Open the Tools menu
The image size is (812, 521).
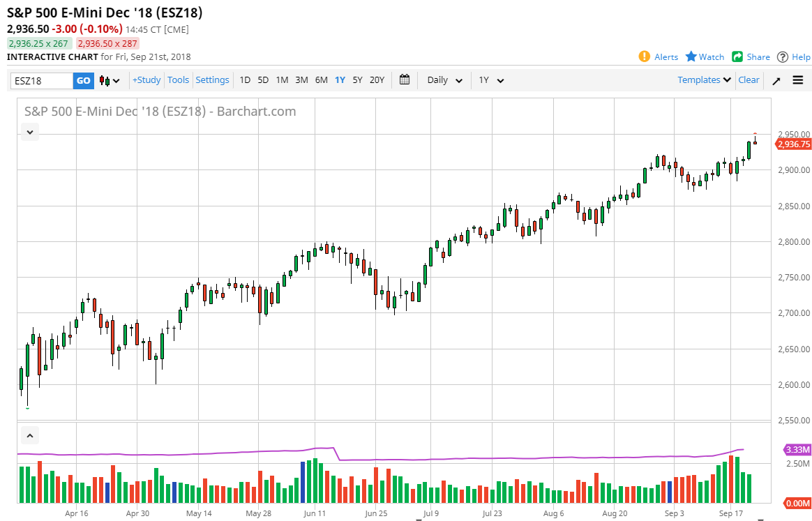point(178,80)
